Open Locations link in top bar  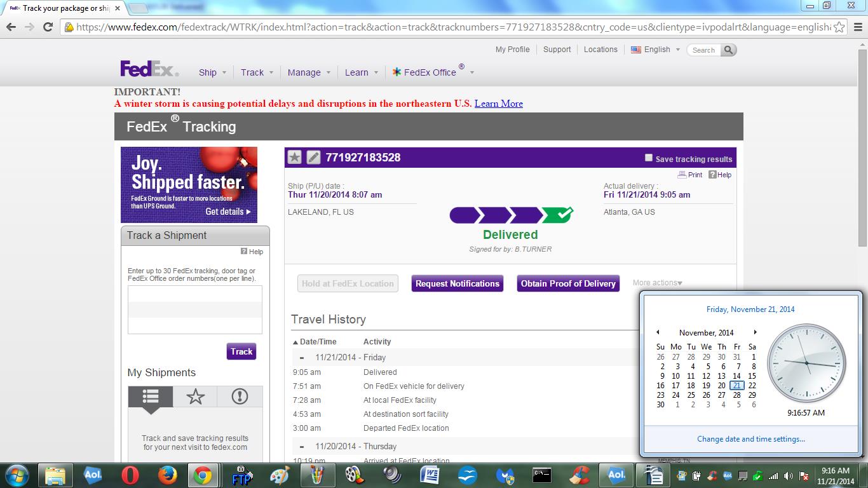(600, 50)
